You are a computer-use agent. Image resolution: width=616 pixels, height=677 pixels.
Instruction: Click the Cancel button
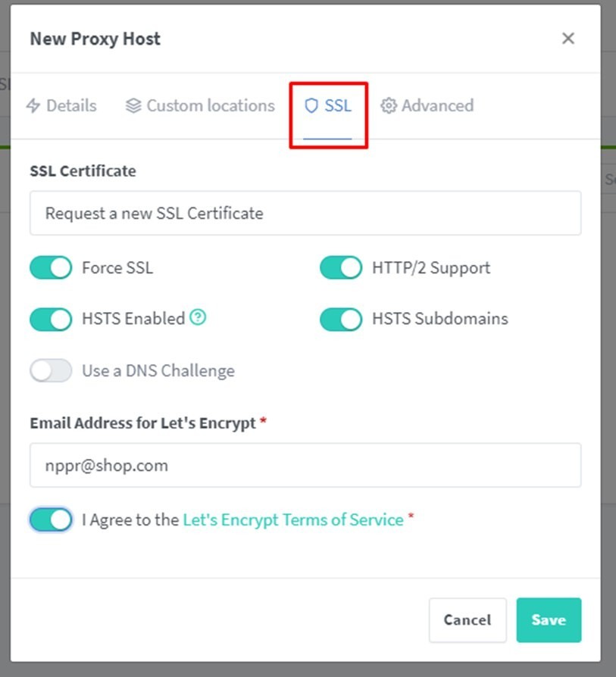pos(467,620)
